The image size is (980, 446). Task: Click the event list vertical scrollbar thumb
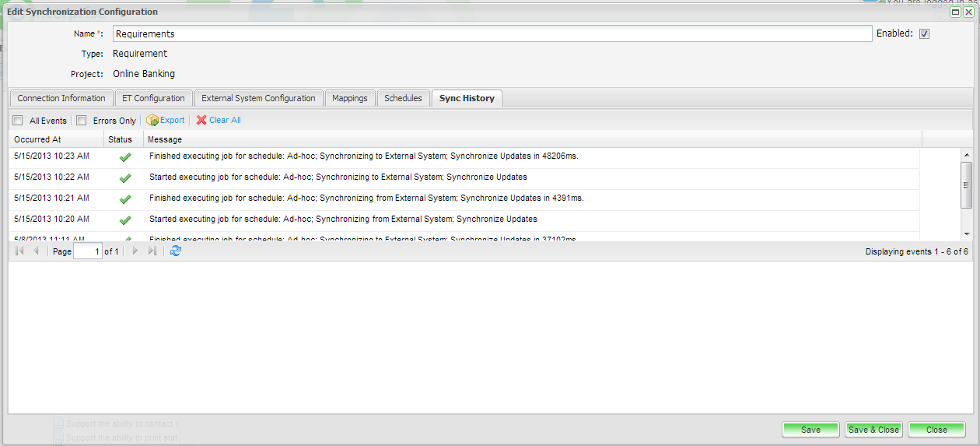(x=966, y=184)
